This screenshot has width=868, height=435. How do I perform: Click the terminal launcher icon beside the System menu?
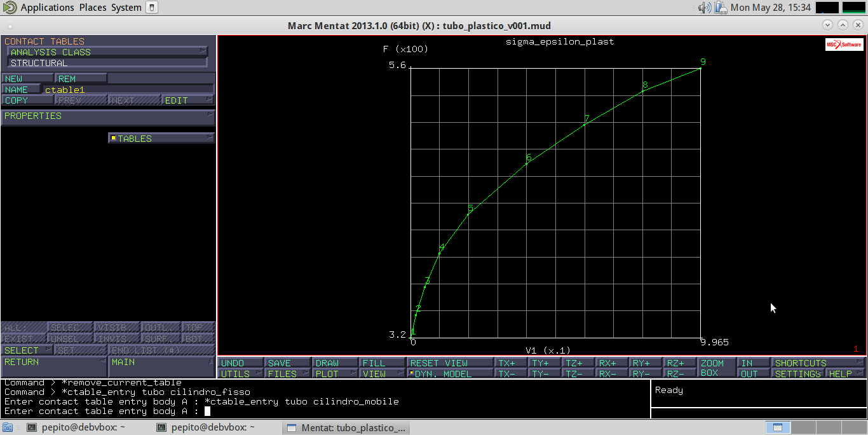tap(152, 8)
